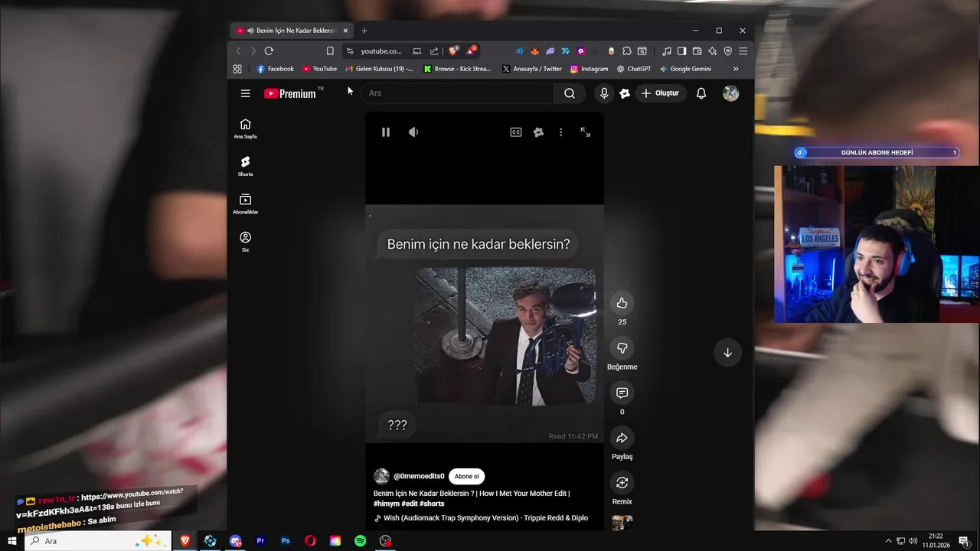980x551 pixels.
Task: Open Windows notification center
Action: (x=963, y=541)
